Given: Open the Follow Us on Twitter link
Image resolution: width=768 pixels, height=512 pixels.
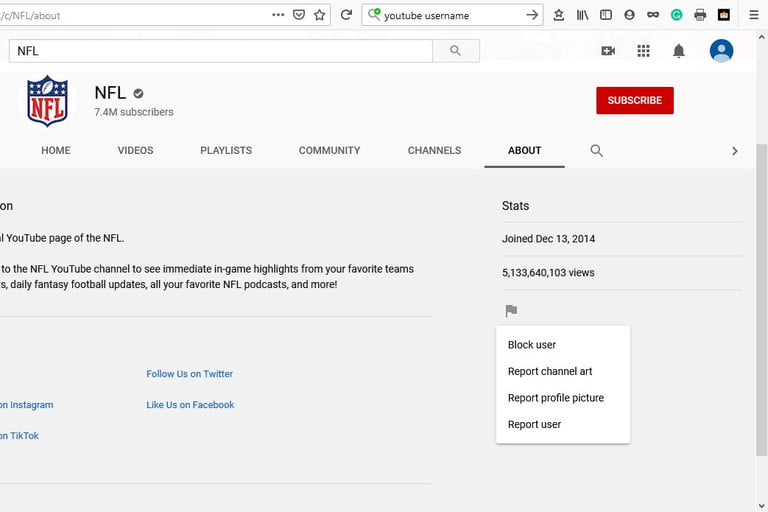Looking at the screenshot, I should point(189,374).
